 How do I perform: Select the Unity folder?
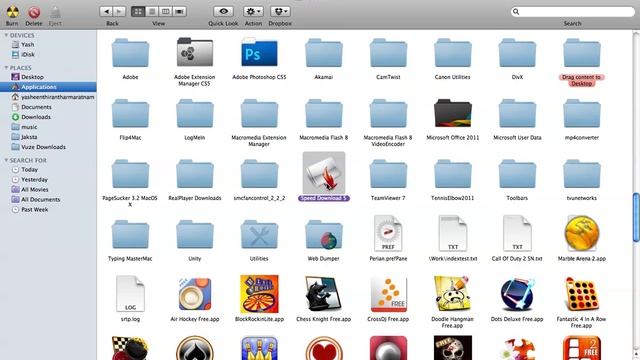coord(195,235)
